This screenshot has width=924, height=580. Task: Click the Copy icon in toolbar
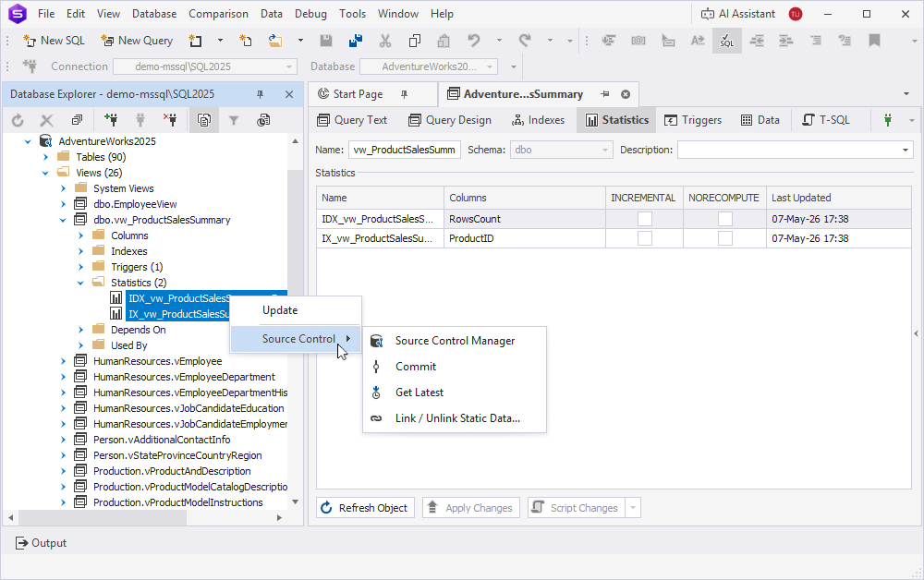(415, 41)
